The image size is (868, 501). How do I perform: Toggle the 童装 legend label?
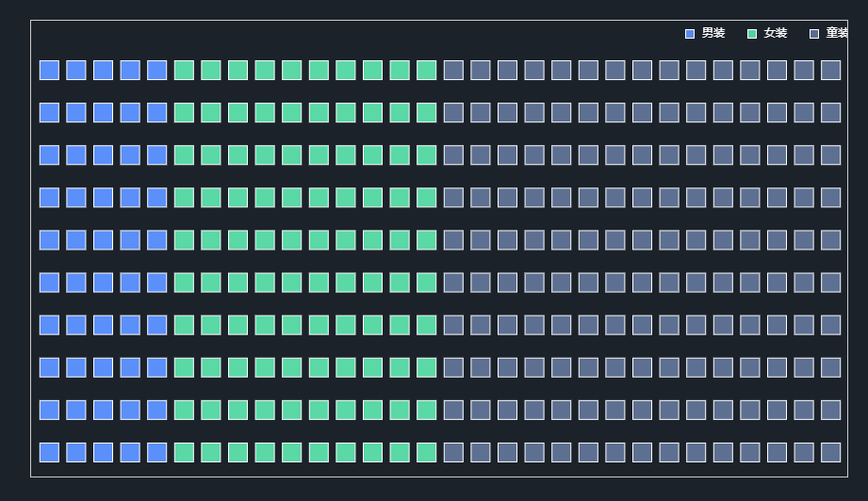click(837, 33)
